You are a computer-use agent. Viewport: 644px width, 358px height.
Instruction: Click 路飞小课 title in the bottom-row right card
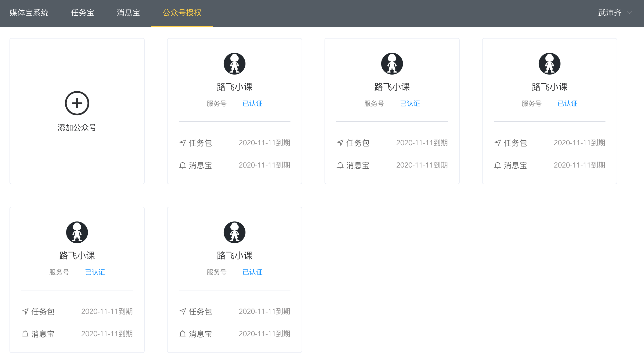coord(235,256)
